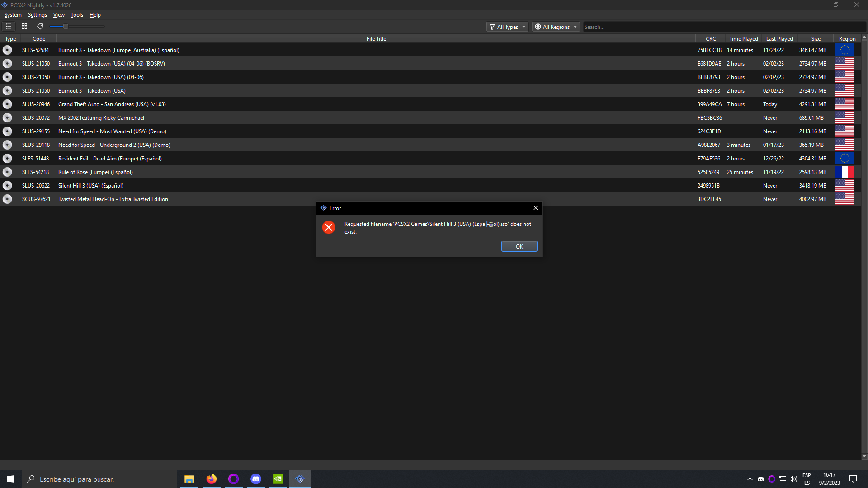Click the disc icon beside Silent Hill 3

[7, 185]
